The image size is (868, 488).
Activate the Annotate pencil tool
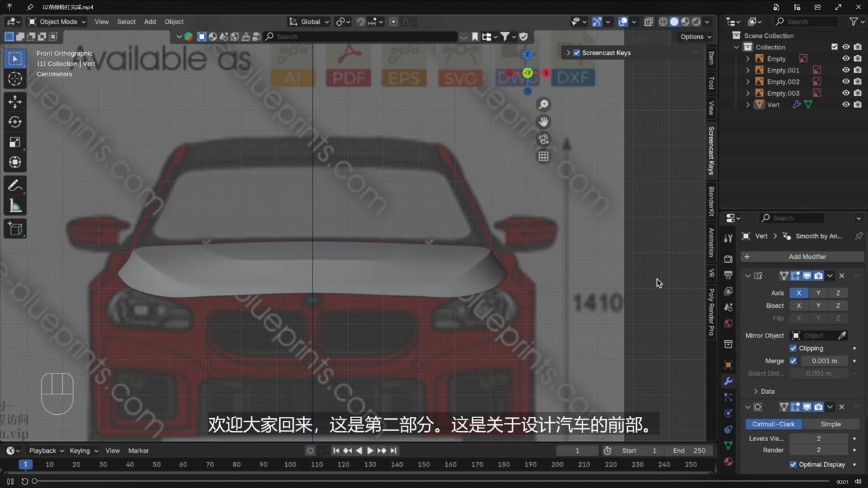pyautogui.click(x=15, y=186)
